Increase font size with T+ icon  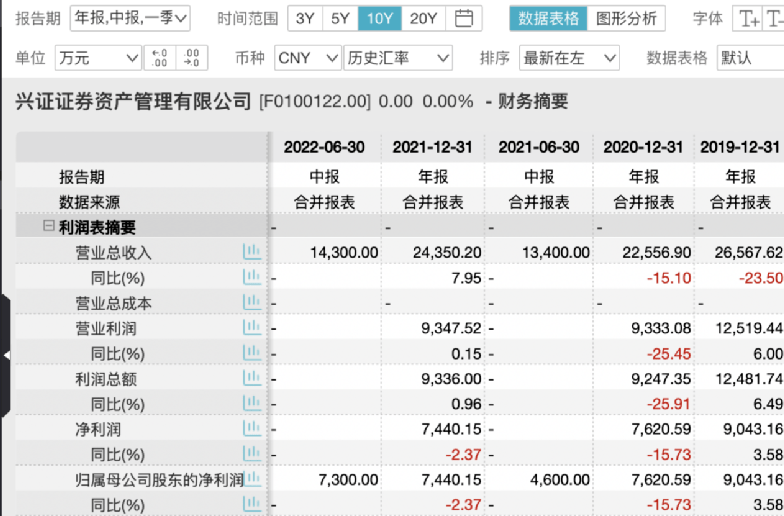coord(748,18)
